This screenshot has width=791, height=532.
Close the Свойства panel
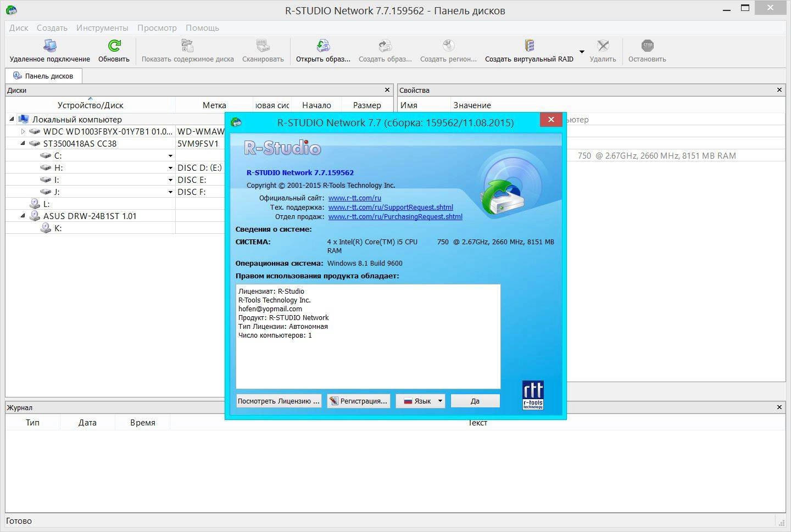coord(779,89)
